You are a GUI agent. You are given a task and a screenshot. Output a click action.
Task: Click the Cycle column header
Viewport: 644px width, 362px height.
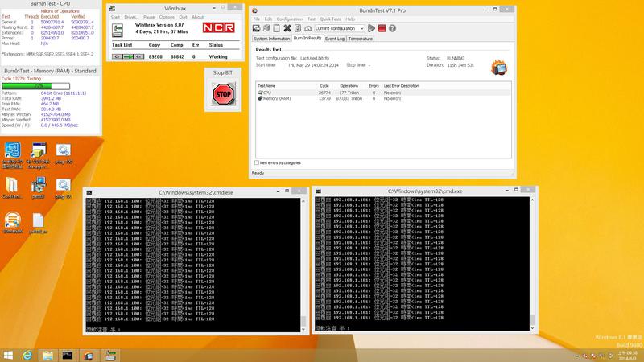(x=324, y=86)
